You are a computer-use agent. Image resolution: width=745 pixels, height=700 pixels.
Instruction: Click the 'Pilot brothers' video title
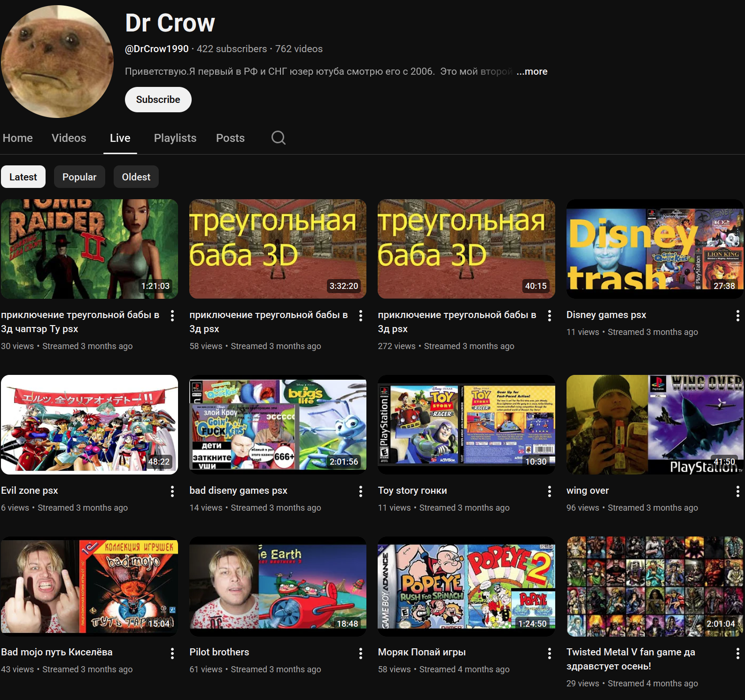pos(219,652)
